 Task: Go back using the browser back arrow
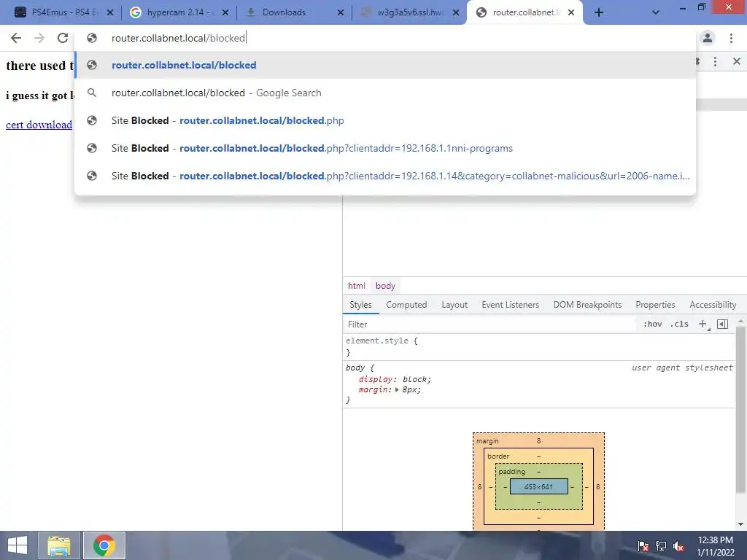point(16,38)
